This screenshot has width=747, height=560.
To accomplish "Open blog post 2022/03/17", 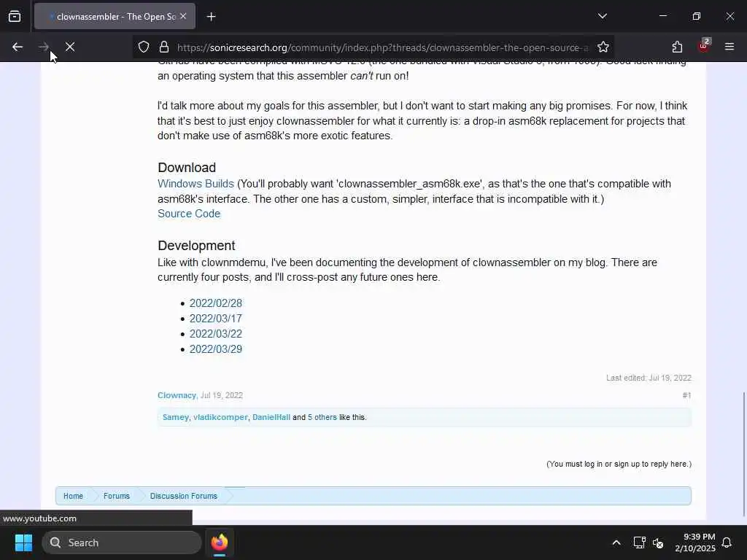I will tap(216, 319).
